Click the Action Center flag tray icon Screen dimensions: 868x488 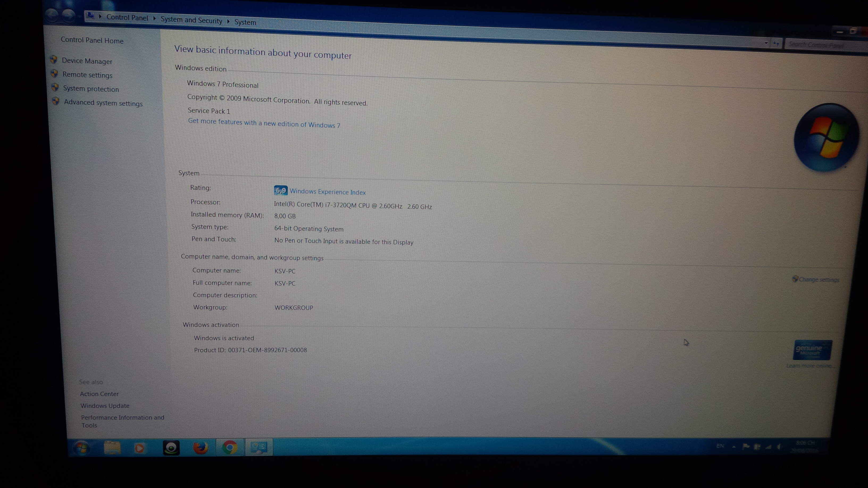click(x=746, y=447)
